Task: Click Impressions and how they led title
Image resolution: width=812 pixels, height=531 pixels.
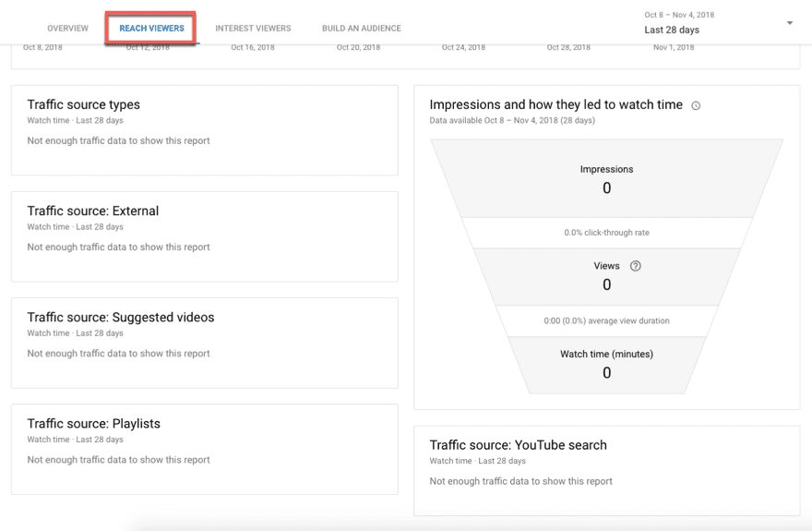Action: (x=556, y=104)
